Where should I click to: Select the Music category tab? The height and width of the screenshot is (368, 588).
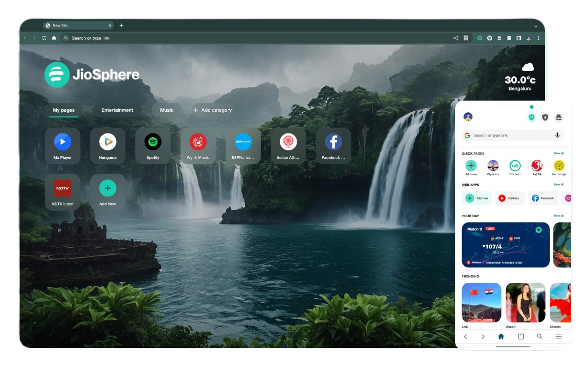166,110
